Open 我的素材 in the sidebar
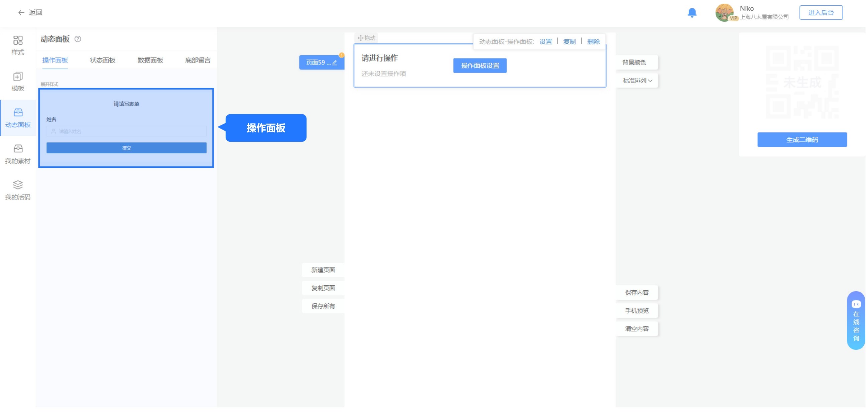 point(18,154)
